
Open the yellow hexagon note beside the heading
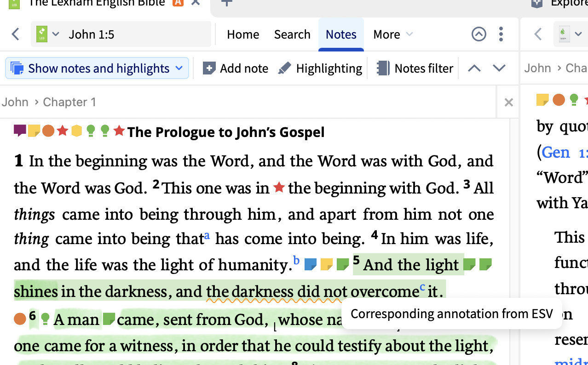pyautogui.click(x=76, y=131)
